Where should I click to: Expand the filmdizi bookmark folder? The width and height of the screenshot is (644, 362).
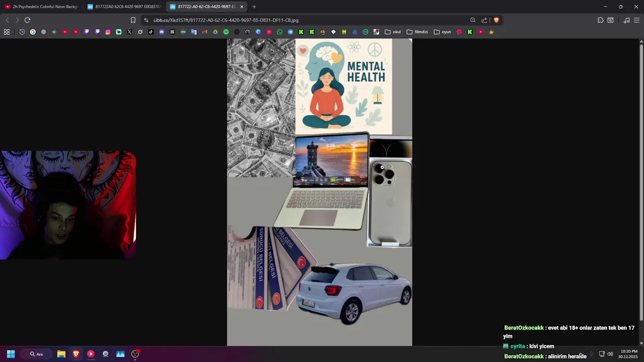pos(417,32)
